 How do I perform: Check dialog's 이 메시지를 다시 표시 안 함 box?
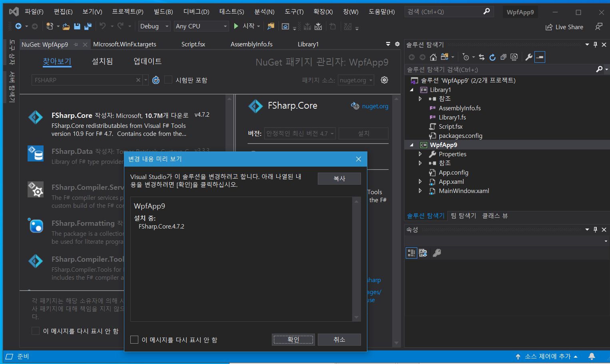point(134,340)
